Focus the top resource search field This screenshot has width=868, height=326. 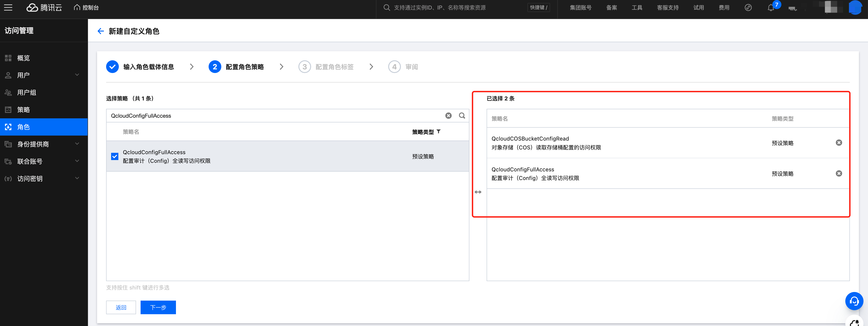coord(455,7)
